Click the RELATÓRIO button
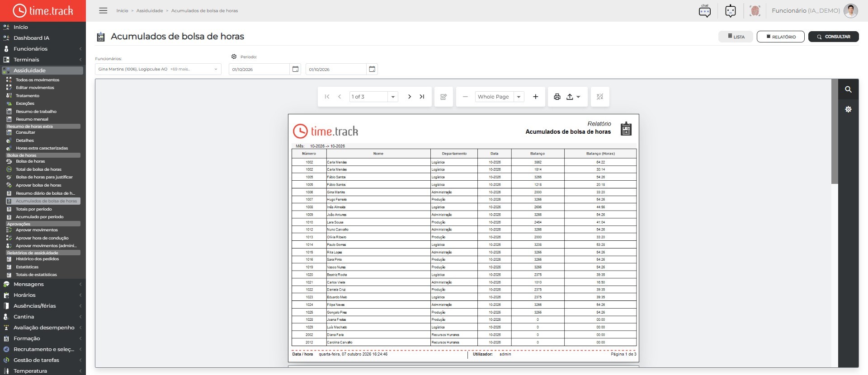Image resolution: width=868 pixels, height=375 pixels. click(781, 37)
